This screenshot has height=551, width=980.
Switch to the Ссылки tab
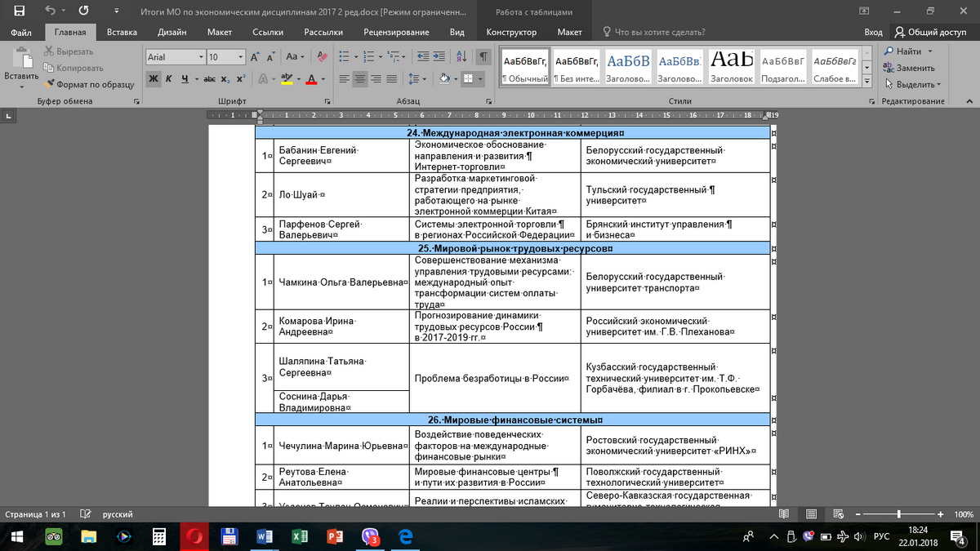pyautogui.click(x=268, y=33)
